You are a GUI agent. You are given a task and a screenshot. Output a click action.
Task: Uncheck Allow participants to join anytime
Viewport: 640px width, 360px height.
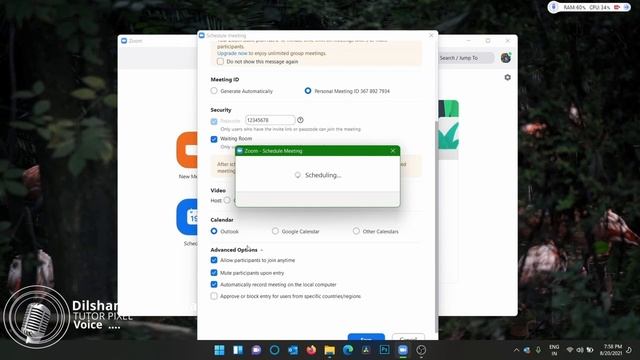click(x=214, y=260)
